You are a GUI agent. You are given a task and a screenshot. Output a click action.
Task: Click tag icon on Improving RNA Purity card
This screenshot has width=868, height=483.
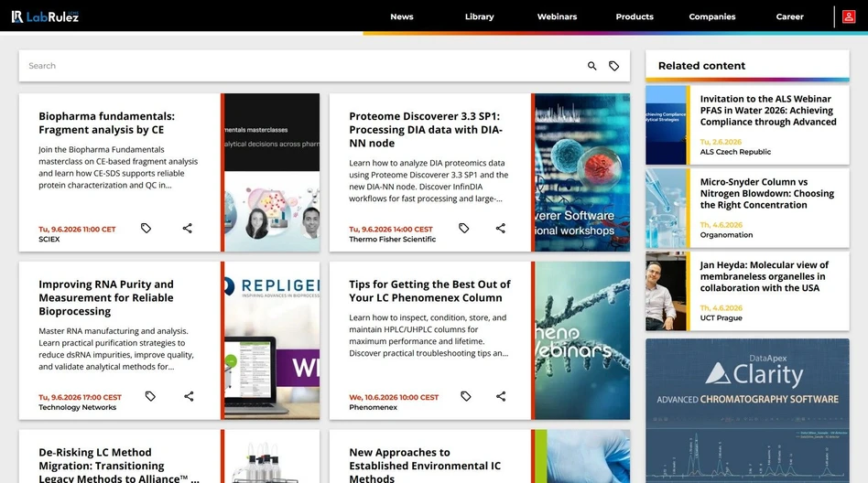tap(150, 396)
